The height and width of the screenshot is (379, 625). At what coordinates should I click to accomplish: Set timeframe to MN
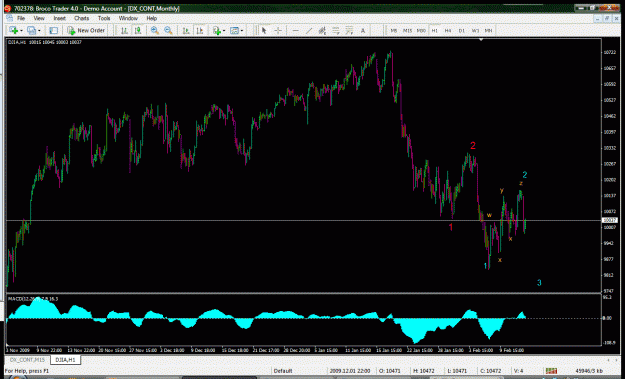point(488,30)
